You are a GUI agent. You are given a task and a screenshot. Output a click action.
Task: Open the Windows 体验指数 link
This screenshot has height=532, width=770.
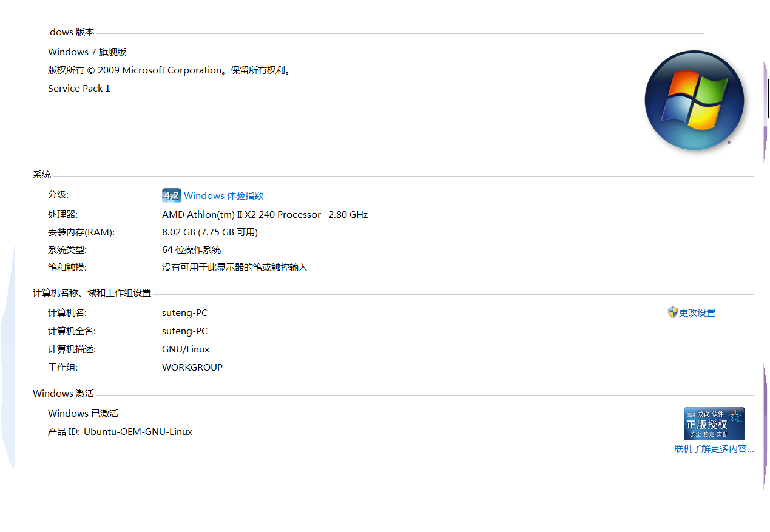tap(224, 195)
